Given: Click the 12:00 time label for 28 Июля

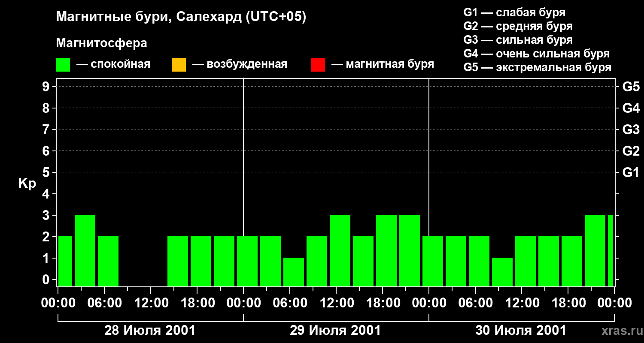Looking at the screenshot, I should click(x=151, y=303).
